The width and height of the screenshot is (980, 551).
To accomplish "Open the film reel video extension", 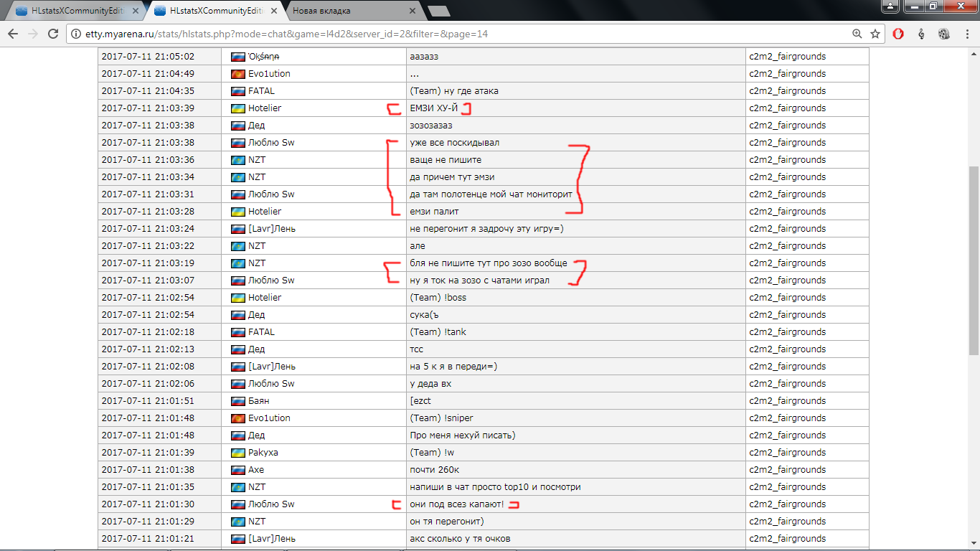I will coord(944,34).
